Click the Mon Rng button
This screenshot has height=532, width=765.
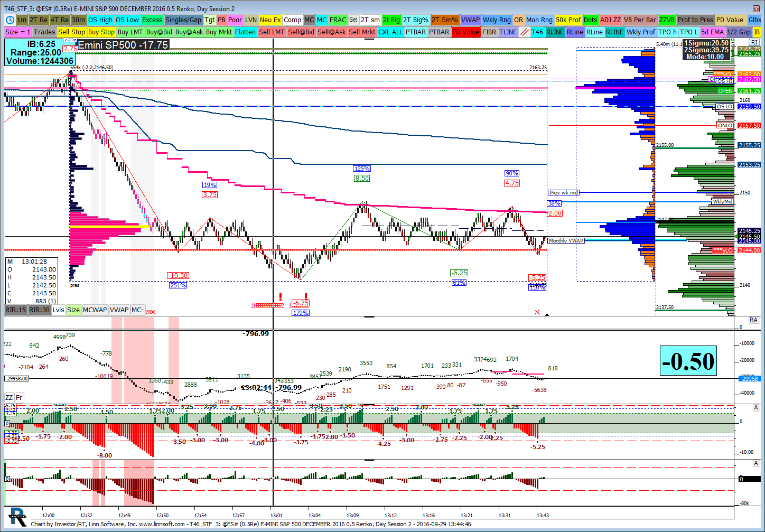[539, 20]
